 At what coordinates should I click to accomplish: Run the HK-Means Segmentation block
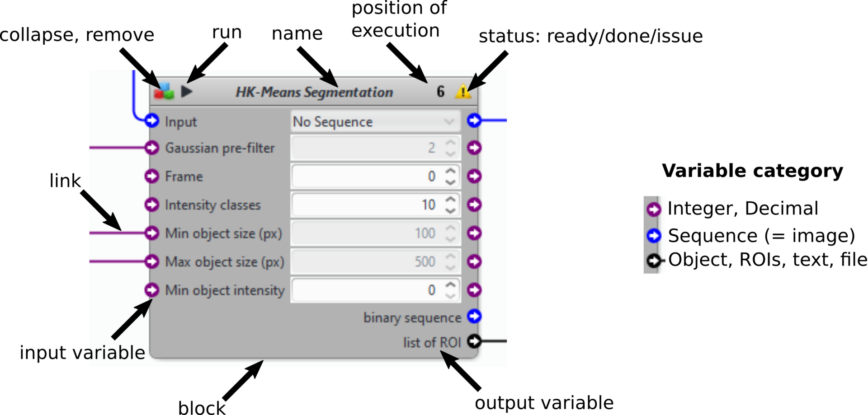pos(187,92)
